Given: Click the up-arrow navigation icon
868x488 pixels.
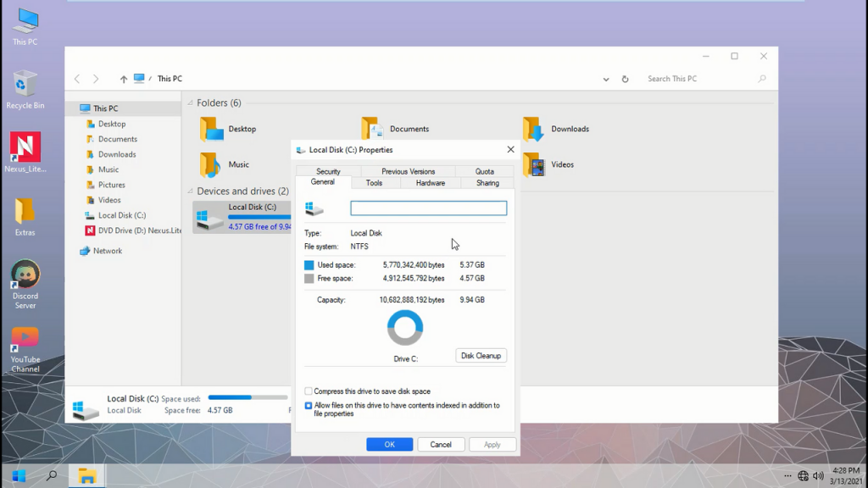Looking at the screenshot, I should point(123,78).
